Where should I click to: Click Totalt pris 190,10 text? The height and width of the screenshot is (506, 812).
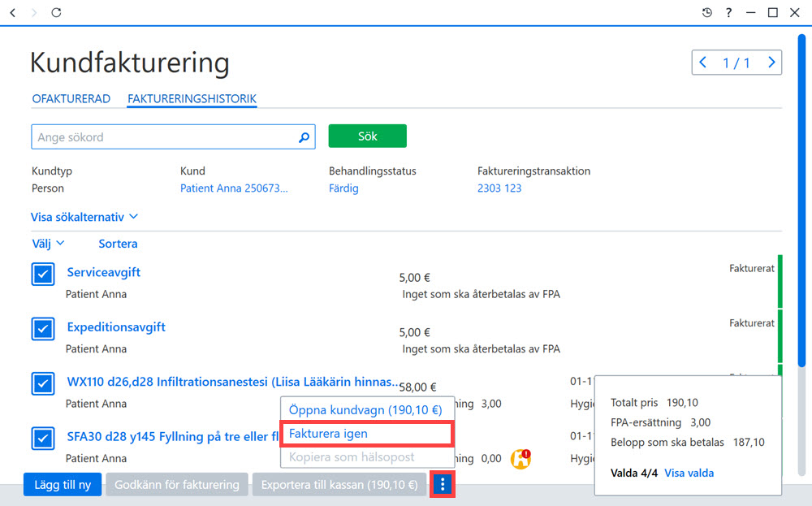[x=654, y=402]
